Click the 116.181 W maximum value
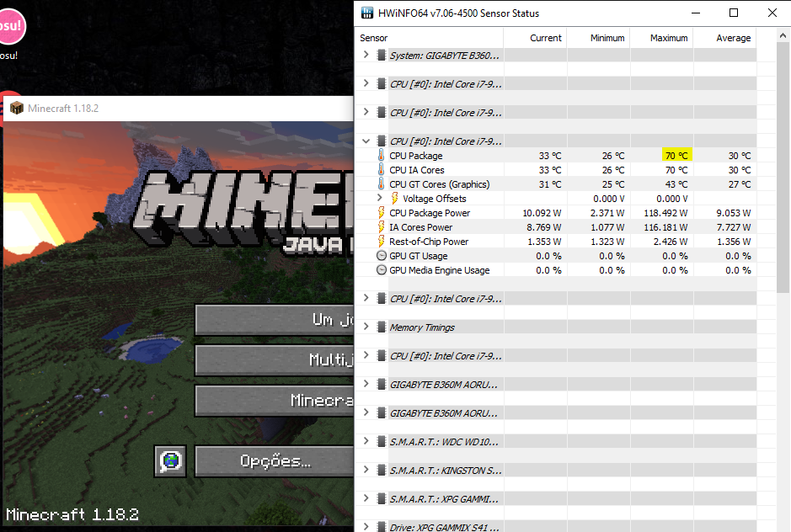 tap(665, 227)
